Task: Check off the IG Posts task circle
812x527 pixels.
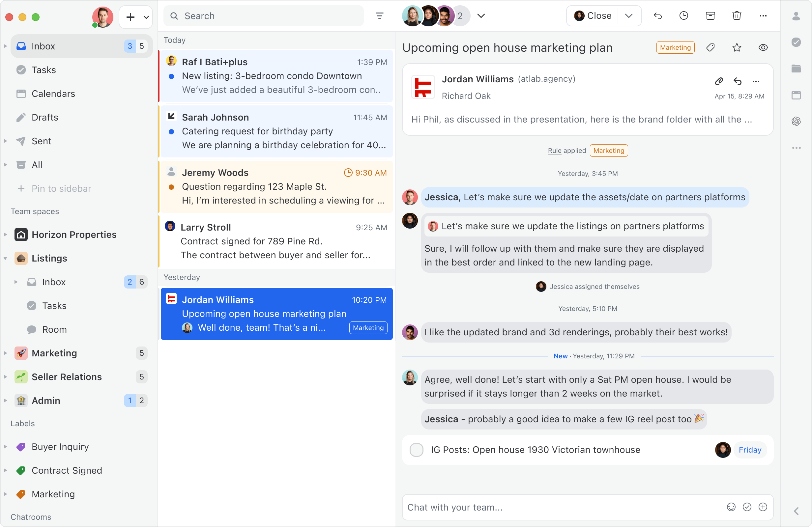Action: click(x=416, y=450)
